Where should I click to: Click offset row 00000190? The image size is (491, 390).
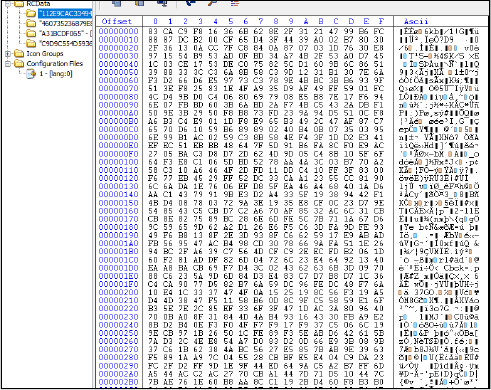click(x=118, y=235)
